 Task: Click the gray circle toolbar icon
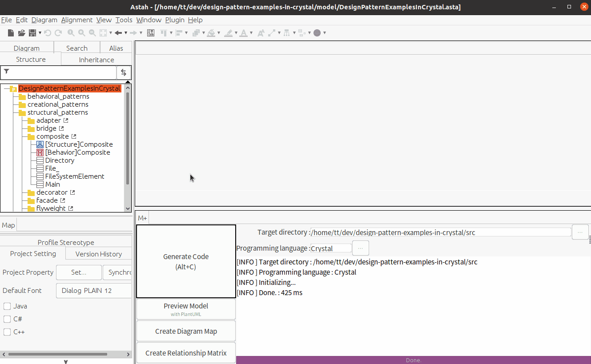tap(317, 33)
